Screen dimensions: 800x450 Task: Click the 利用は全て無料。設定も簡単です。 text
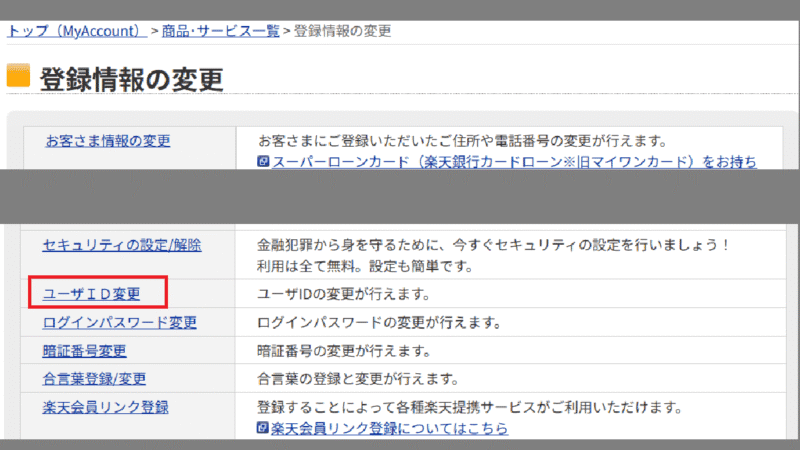coord(365,266)
